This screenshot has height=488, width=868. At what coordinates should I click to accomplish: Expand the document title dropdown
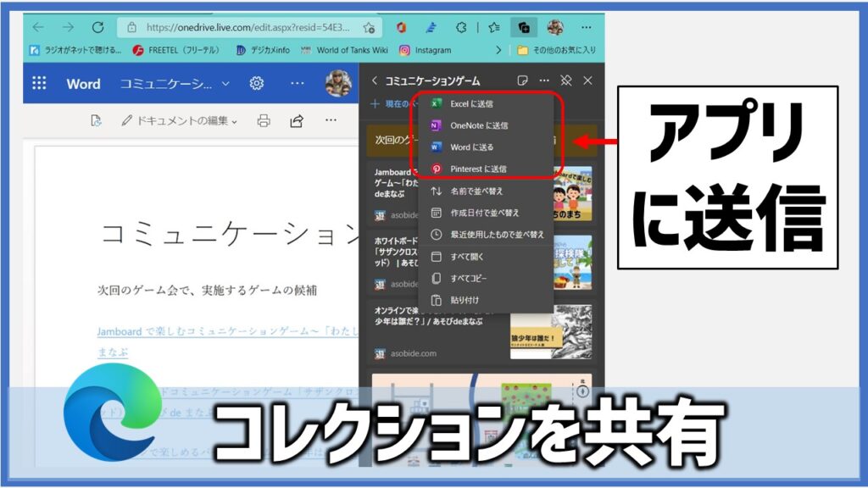click(x=225, y=84)
